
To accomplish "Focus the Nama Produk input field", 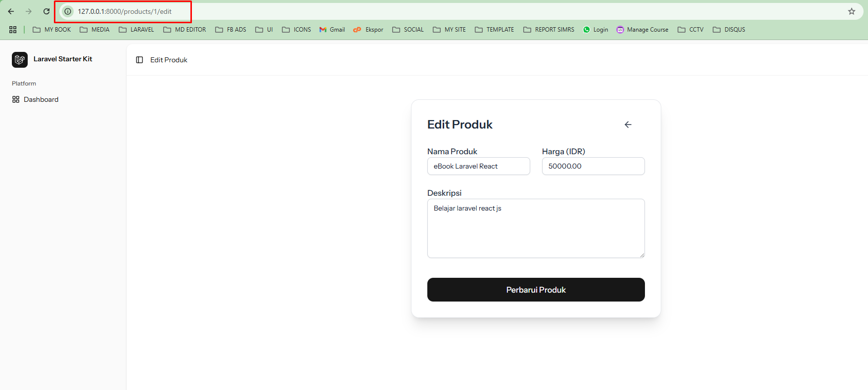I will coord(478,166).
